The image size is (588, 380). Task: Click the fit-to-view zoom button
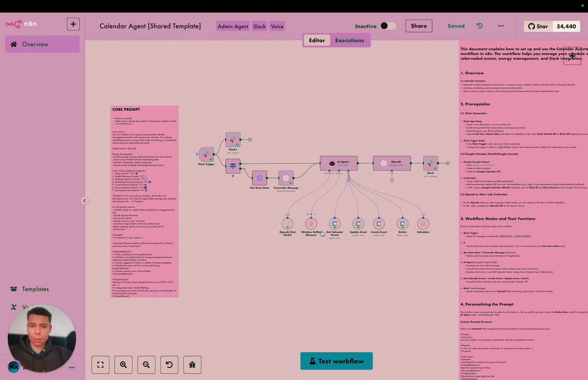click(x=100, y=365)
